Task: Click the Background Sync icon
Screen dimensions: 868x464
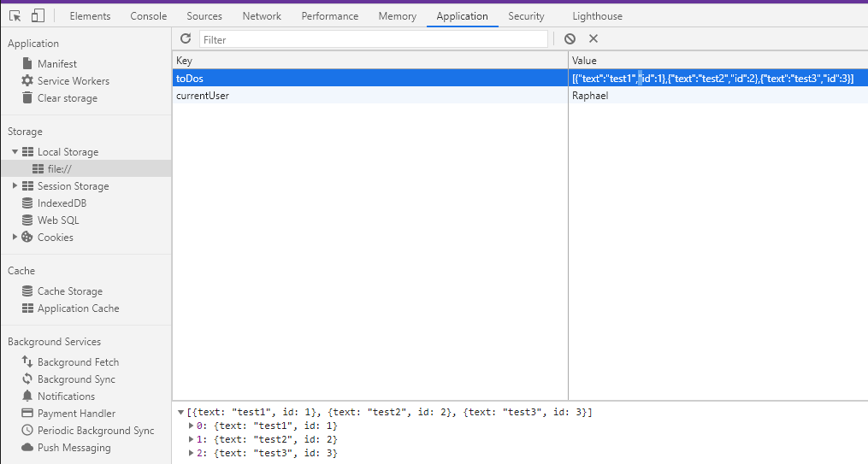Action: click(27, 379)
